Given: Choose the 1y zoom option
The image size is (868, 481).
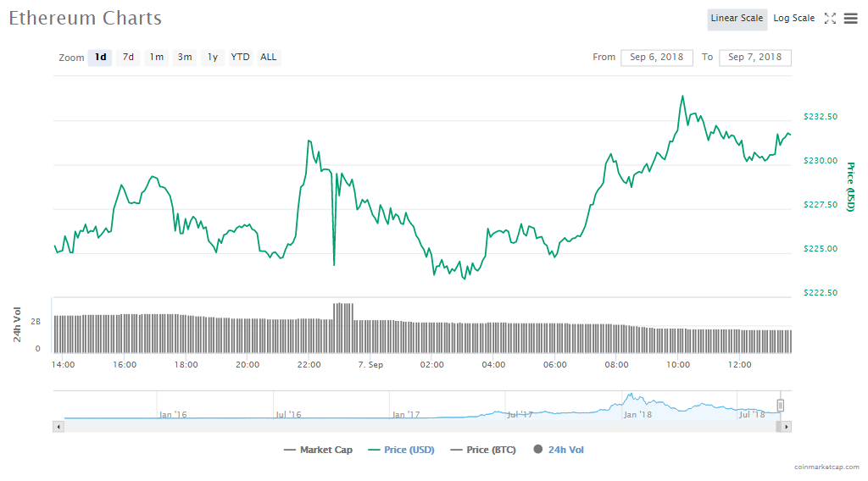Looking at the screenshot, I should [x=213, y=58].
